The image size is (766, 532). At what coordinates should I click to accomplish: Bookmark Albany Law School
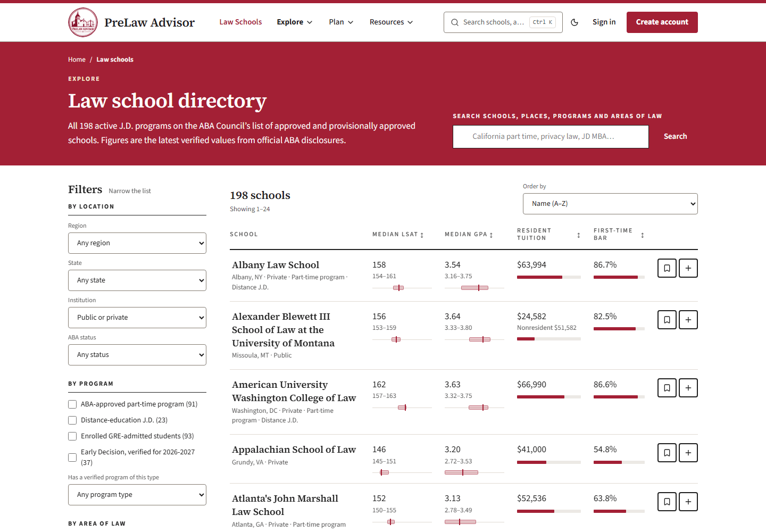point(667,268)
